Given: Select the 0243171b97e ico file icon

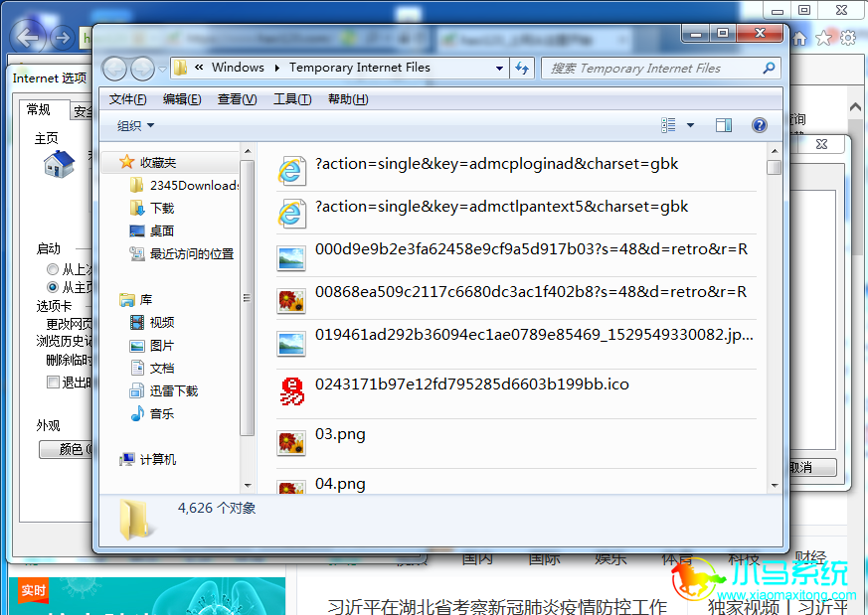Looking at the screenshot, I should pyautogui.click(x=291, y=391).
